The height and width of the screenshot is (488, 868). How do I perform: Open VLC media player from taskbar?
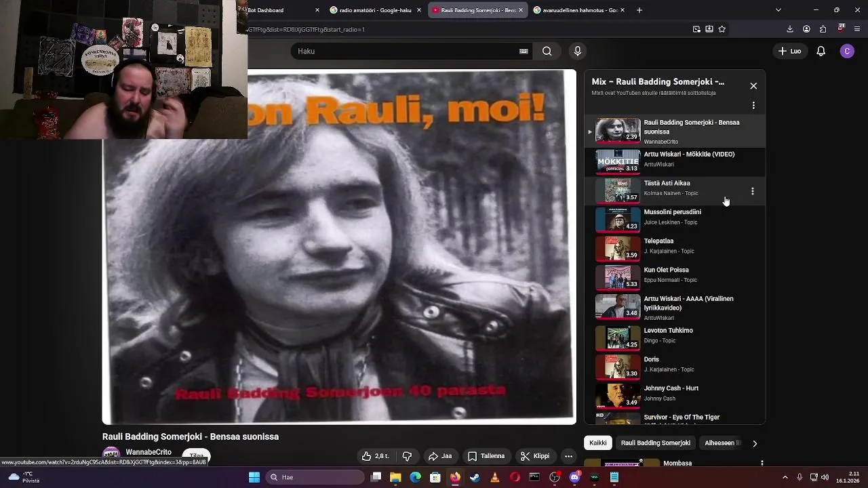tap(494, 477)
